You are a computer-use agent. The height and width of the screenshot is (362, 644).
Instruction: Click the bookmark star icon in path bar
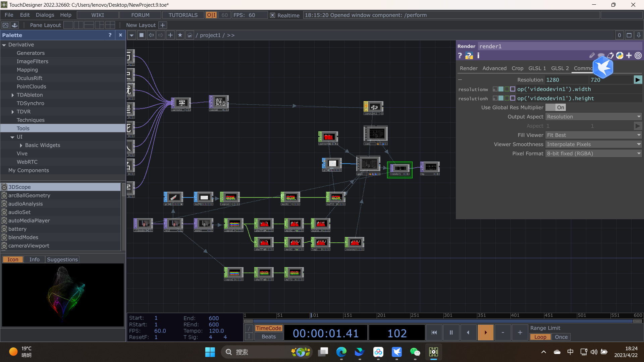(180, 35)
